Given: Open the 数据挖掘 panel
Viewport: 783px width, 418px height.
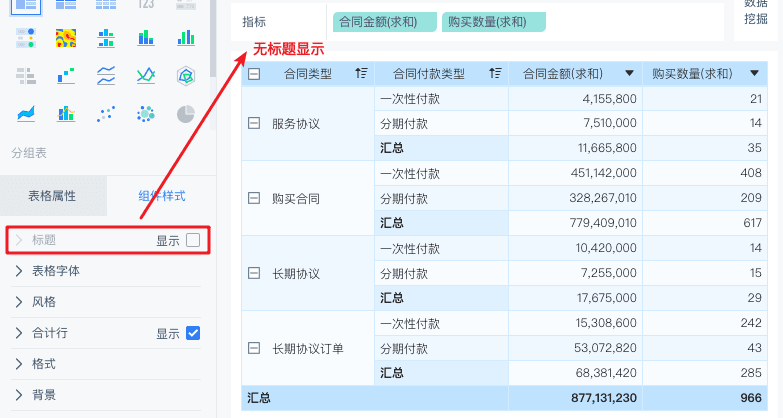Looking at the screenshot, I should pyautogui.click(x=756, y=12).
